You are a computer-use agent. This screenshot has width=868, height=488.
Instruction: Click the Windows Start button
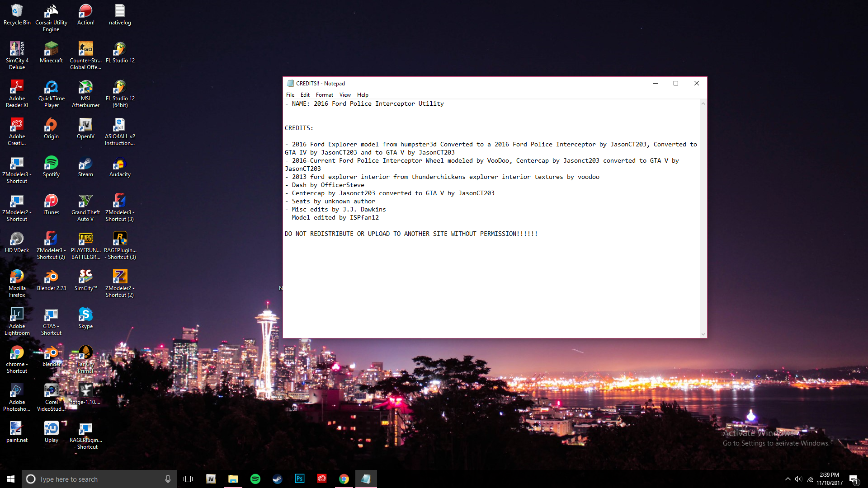pos(11,479)
